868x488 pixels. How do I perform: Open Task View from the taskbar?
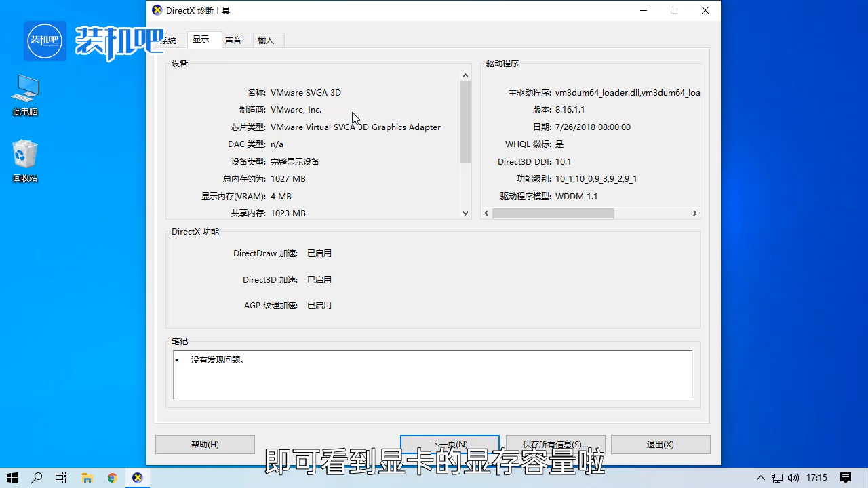(61, 477)
